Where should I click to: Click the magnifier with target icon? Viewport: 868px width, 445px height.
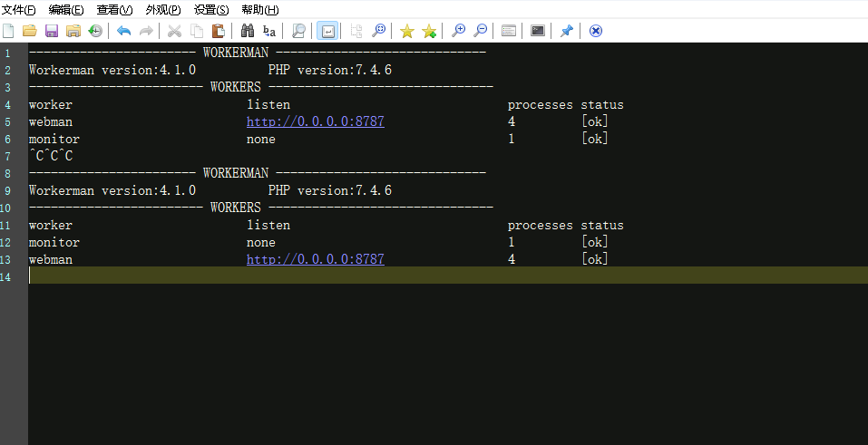(378, 31)
